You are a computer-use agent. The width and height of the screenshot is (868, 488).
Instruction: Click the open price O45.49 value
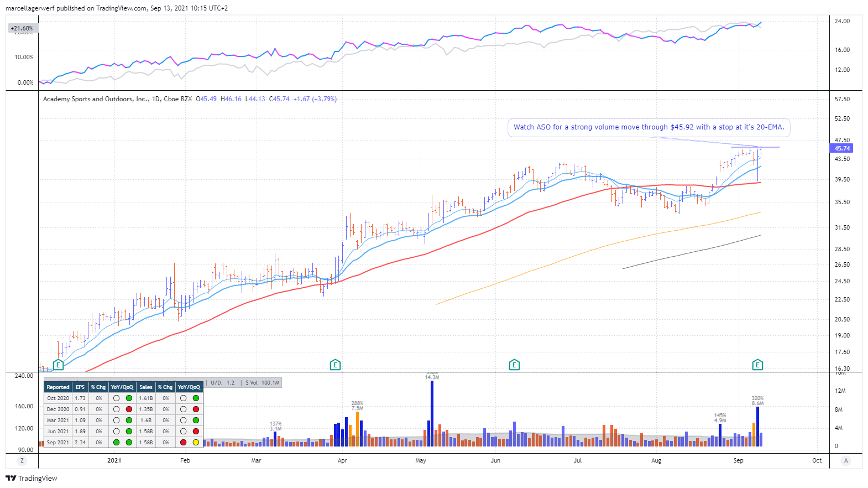click(206, 99)
